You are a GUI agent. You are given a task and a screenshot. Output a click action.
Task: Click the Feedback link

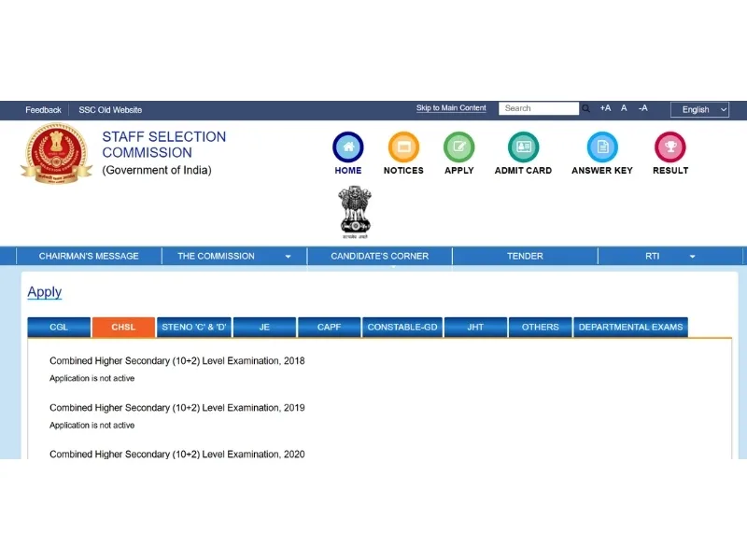43,110
